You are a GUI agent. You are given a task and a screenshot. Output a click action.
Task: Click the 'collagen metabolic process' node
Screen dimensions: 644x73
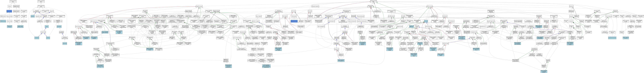pyautogui.click(x=110, y=16)
